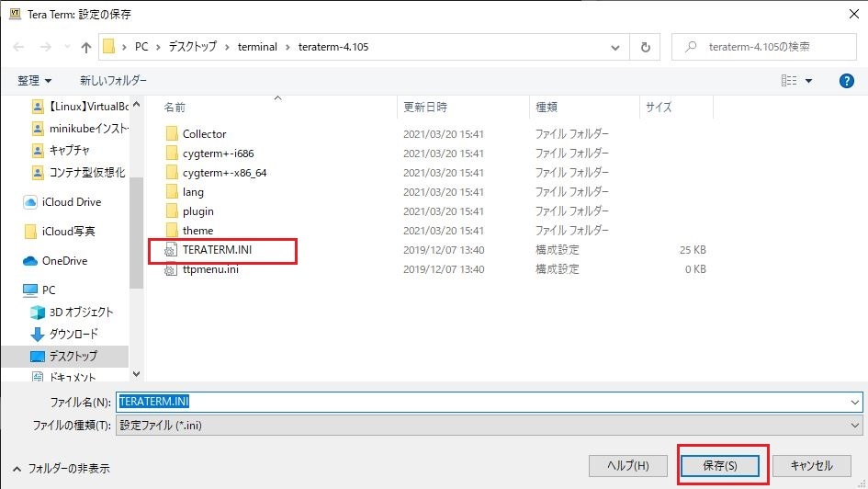Click the OneDrive cloud icon
This screenshot has width=868, height=489.
point(30,261)
